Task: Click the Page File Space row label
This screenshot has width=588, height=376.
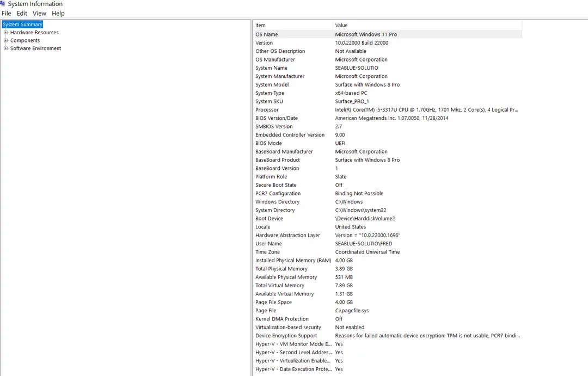Action: 274,302
